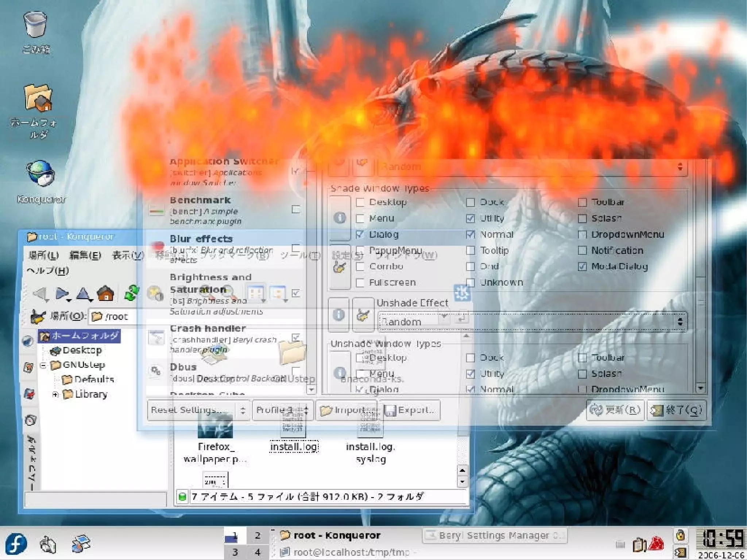Screen dimensions: 747x560
Task: Uncheck the ModalDialog shade checkbox
Action: (582, 267)
